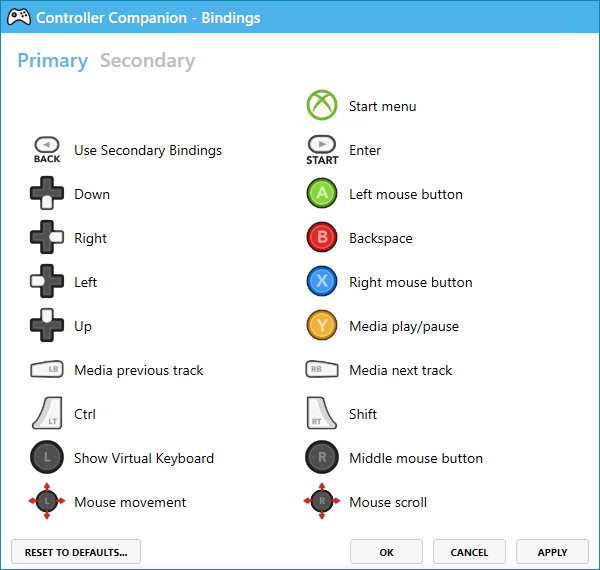Image resolution: width=600 pixels, height=570 pixels.
Task: Confirm with the OK button
Action: tap(387, 552)
